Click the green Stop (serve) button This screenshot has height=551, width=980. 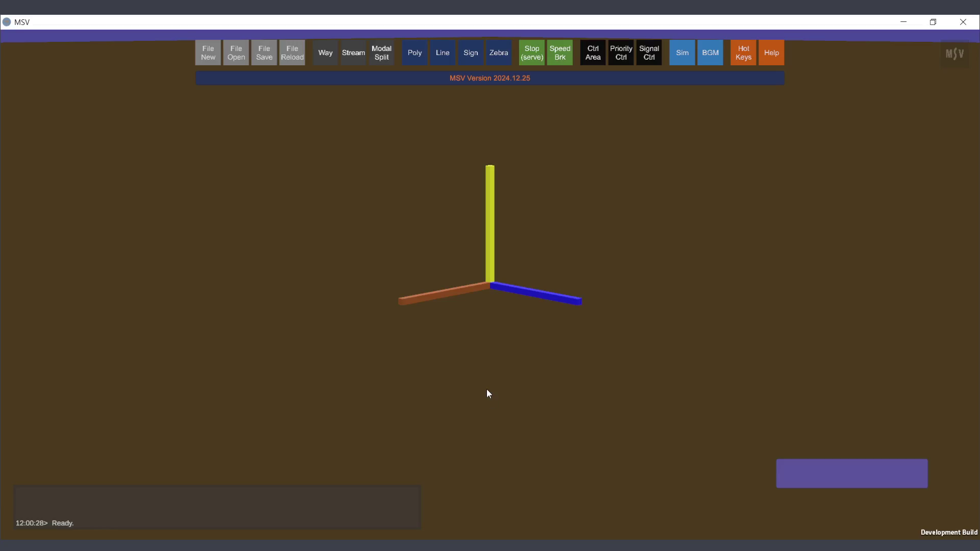532,53
